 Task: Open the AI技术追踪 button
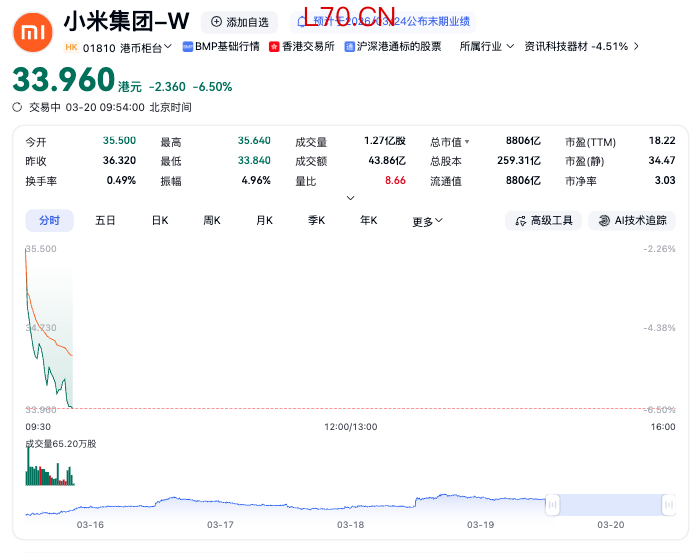pyautogui.click(x=632, y=221)
